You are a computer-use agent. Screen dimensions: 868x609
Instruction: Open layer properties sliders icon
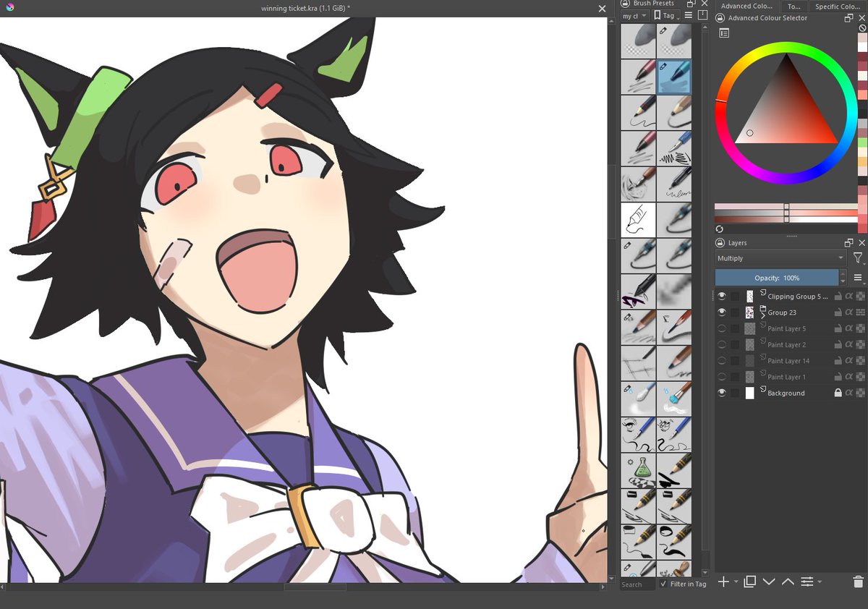(x=807, y=582)
